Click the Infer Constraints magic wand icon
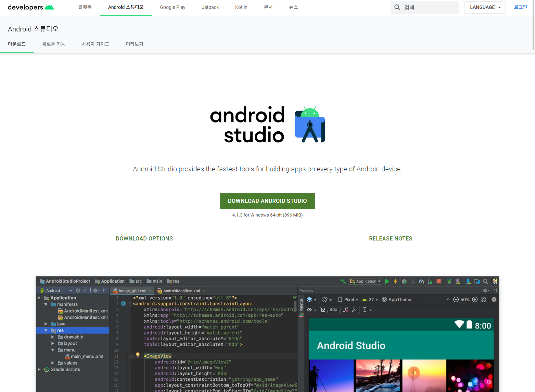535x392 pixels. (x=354, y=310)
